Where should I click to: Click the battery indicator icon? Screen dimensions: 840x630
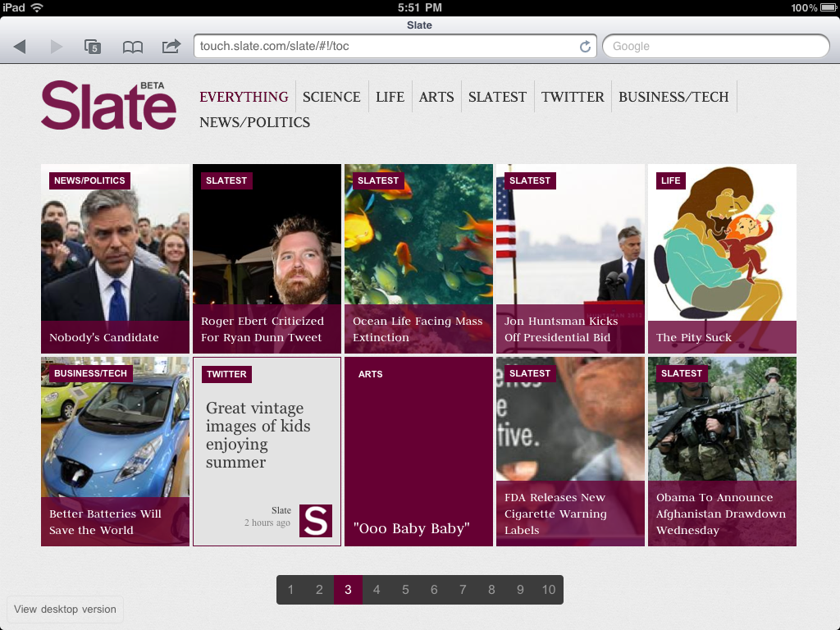(828, 7)
